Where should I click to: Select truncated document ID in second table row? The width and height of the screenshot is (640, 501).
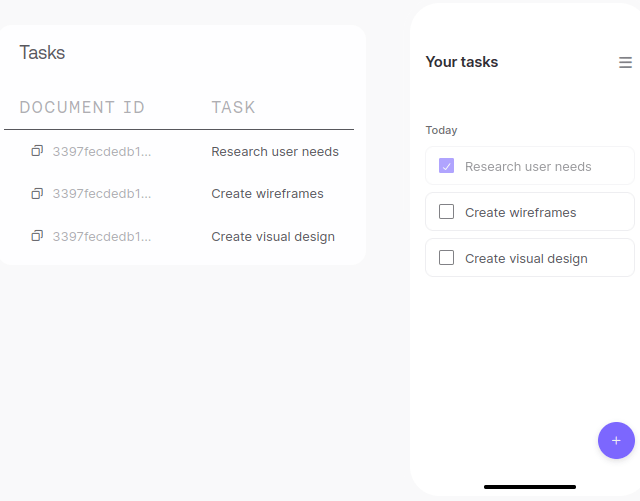[x=102, y=194]
